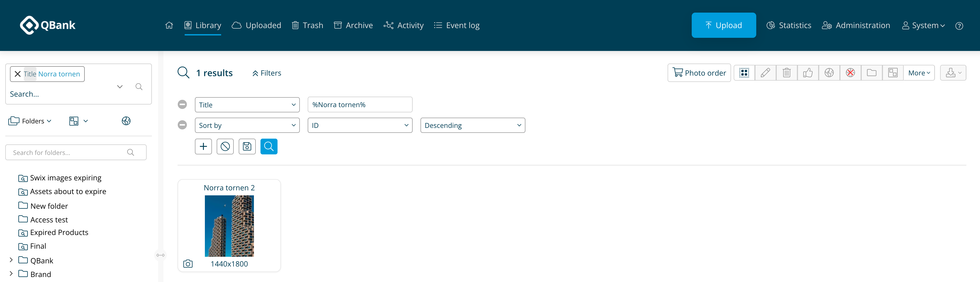Click the QBank logo

tap(47, 25)
